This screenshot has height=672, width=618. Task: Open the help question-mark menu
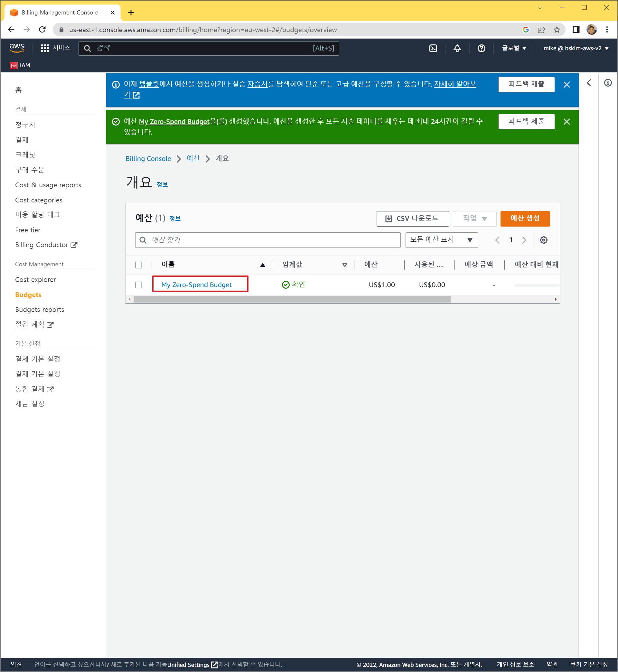(481, 48)
